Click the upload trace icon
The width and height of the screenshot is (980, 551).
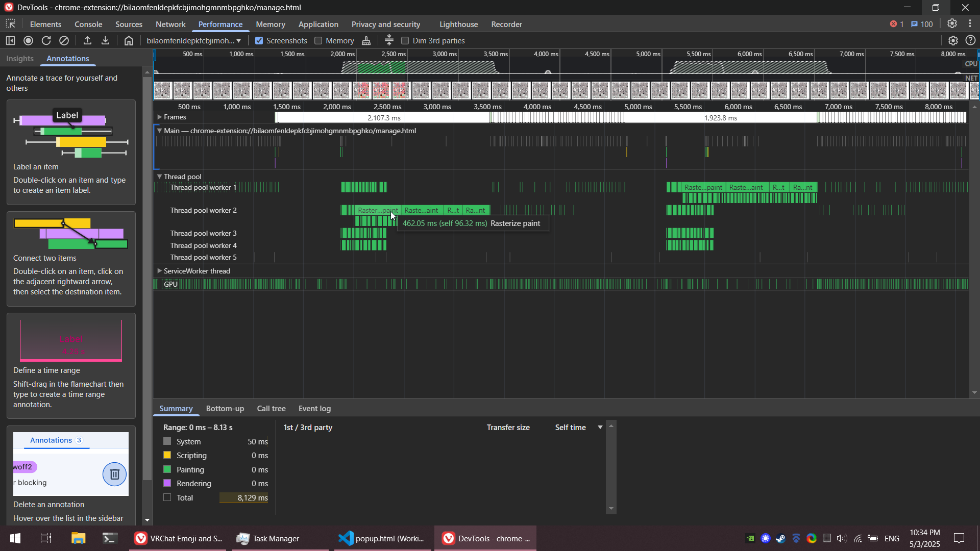[87, 41]
